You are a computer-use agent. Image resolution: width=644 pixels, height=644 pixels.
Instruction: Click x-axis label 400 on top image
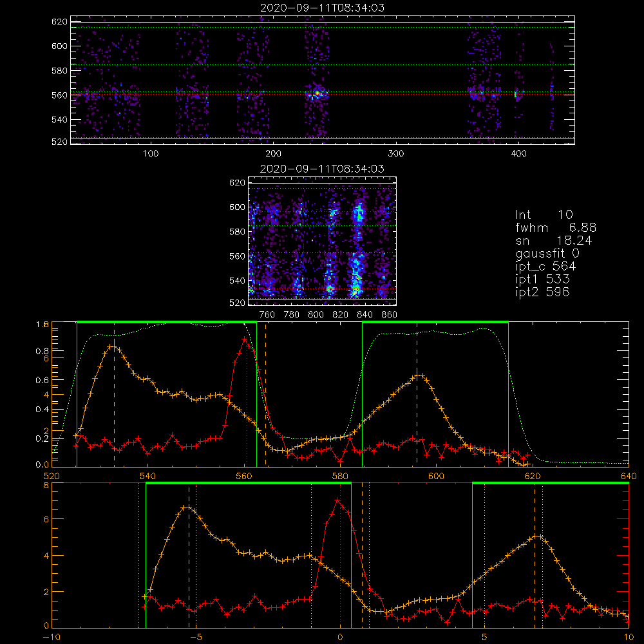tap(518, 154)
